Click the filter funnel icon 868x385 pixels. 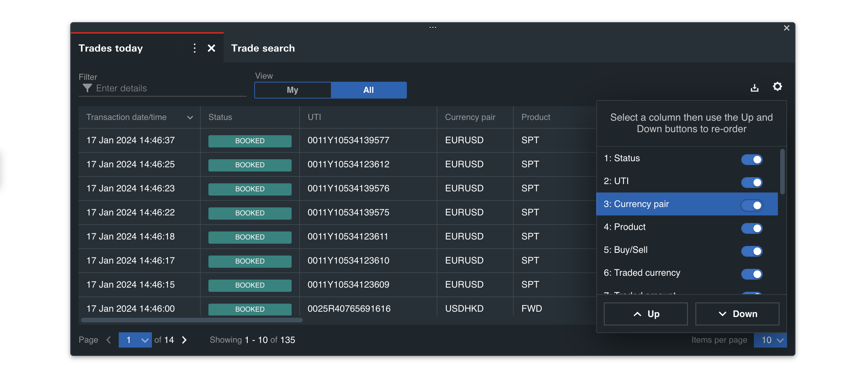click(x=87, y=88)
